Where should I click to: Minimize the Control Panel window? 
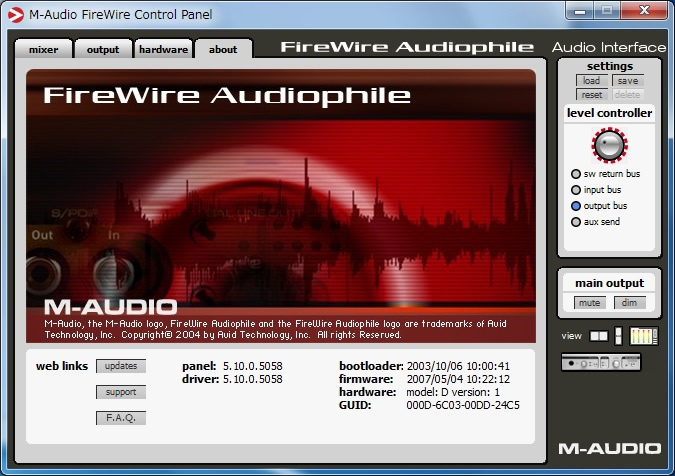click(579, 11)
